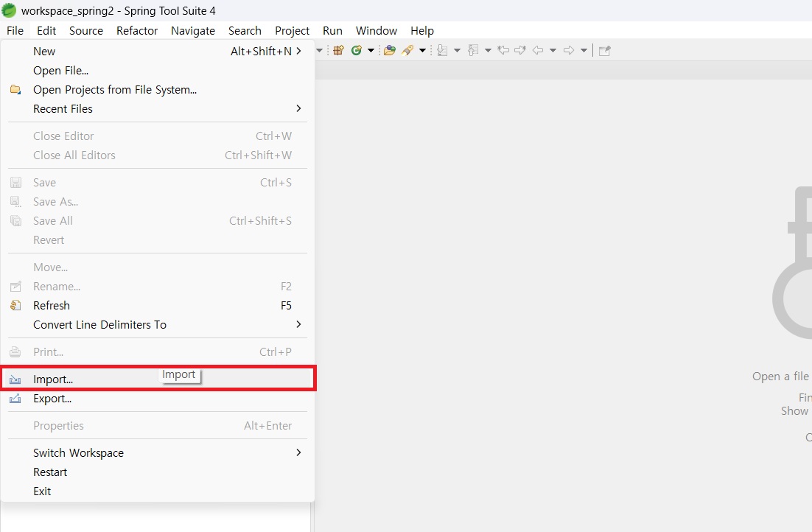
Task: Click the dimmed Revert entry
Action: tap(158, 240)
